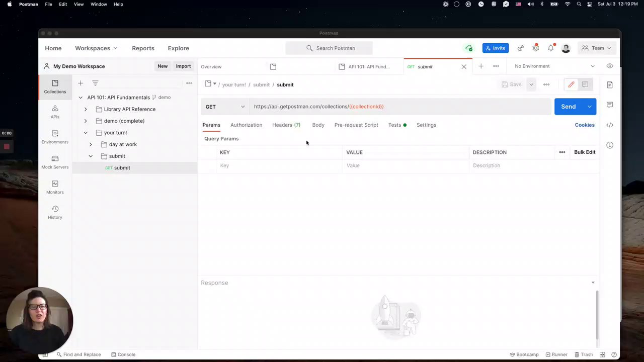Click the New button
Viewport: 644px width, 362px height.
(x=163, y=66)
